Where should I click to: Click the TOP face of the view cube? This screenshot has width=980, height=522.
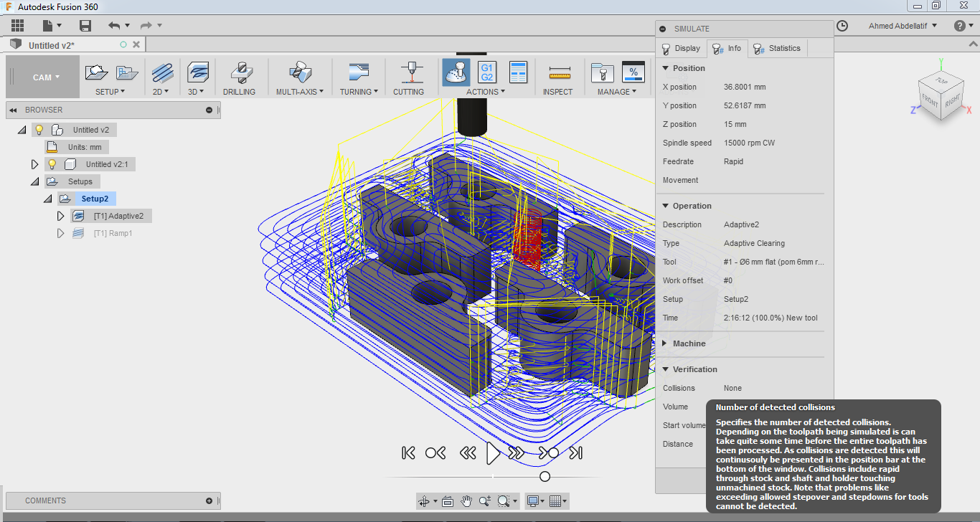point(941,80)
